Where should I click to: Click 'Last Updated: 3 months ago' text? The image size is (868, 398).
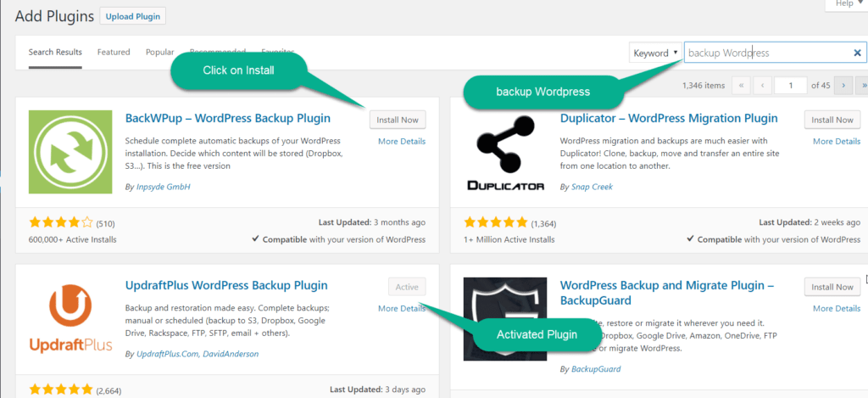[372, 223]
